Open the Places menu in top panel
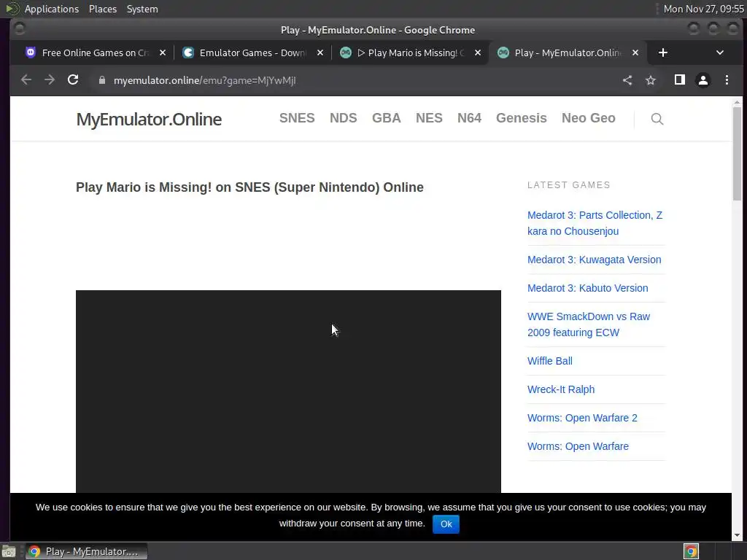The width and height of the screenshot is (747, 560). click(x=102, y=9)
